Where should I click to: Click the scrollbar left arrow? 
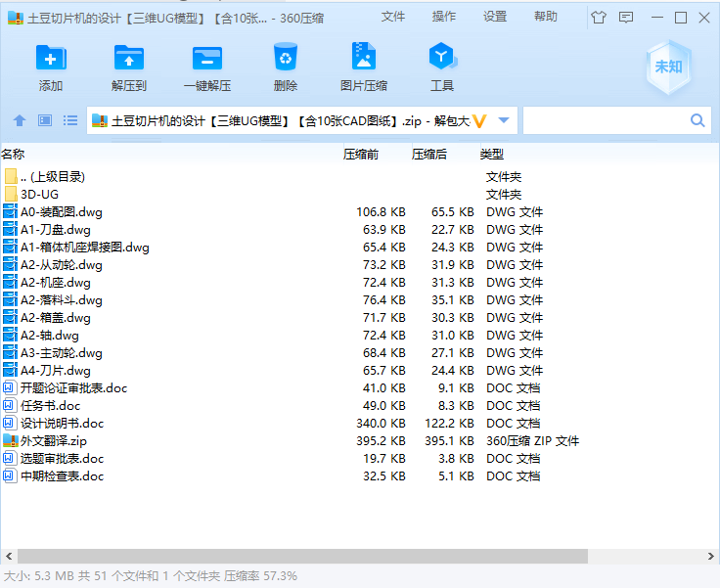point(9,556)
